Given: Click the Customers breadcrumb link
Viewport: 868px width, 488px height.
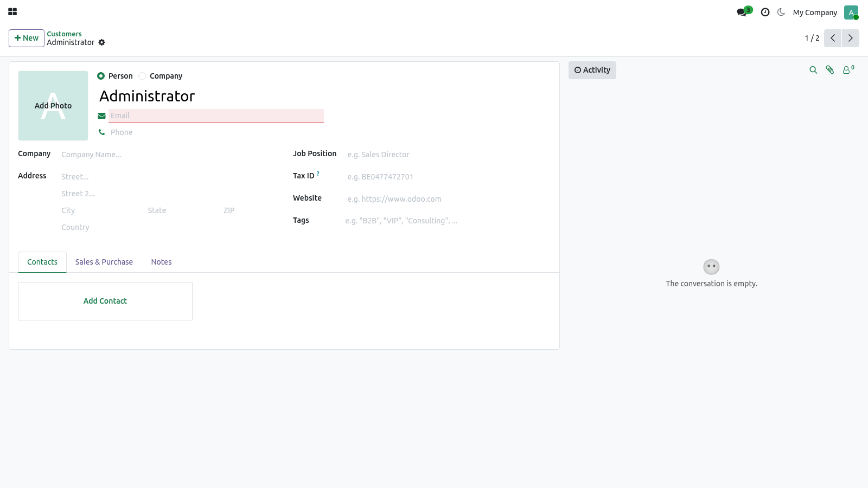Looking at the screenshot, I should (64, 34).
